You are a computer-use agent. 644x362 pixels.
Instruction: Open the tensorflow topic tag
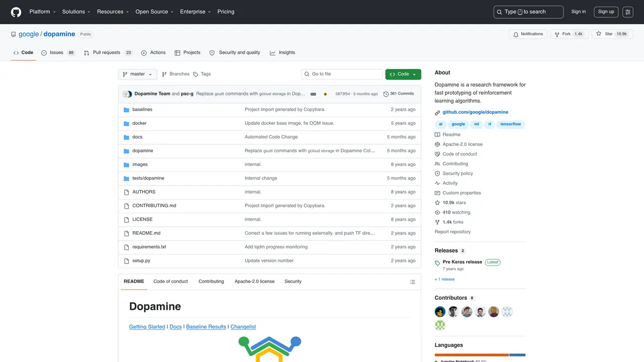(511, 124)
